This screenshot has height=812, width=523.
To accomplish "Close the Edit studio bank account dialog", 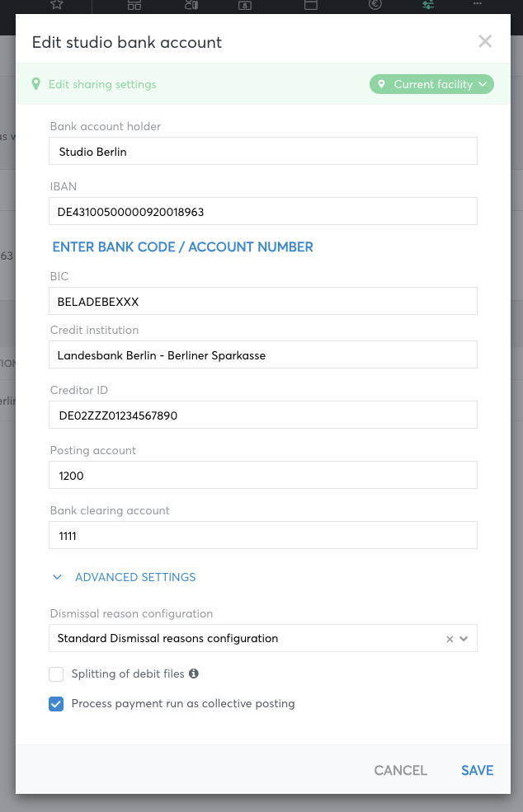I will tap(485, 41).
